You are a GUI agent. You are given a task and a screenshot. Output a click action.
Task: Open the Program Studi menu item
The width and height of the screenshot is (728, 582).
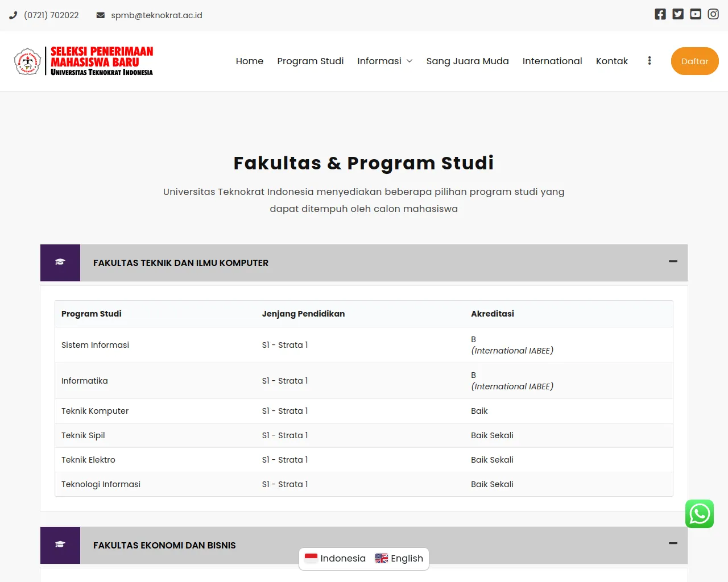click(311, 61)
